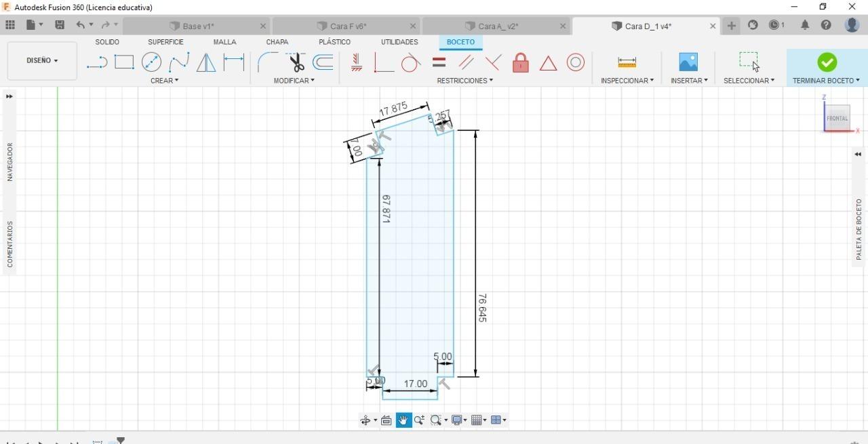Viewport: 868px width, 444px height.
Task: Open the File menu dropdown
Action: (35, 25)
